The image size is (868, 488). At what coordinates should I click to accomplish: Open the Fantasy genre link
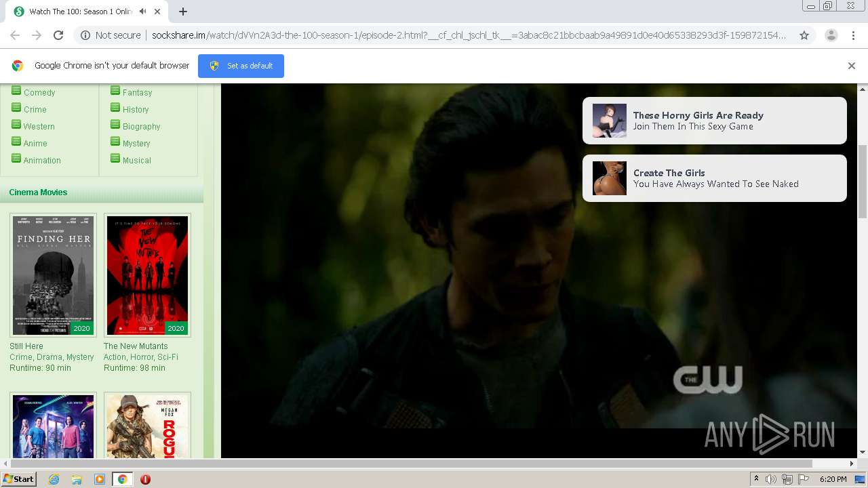(x=137, y=93)
